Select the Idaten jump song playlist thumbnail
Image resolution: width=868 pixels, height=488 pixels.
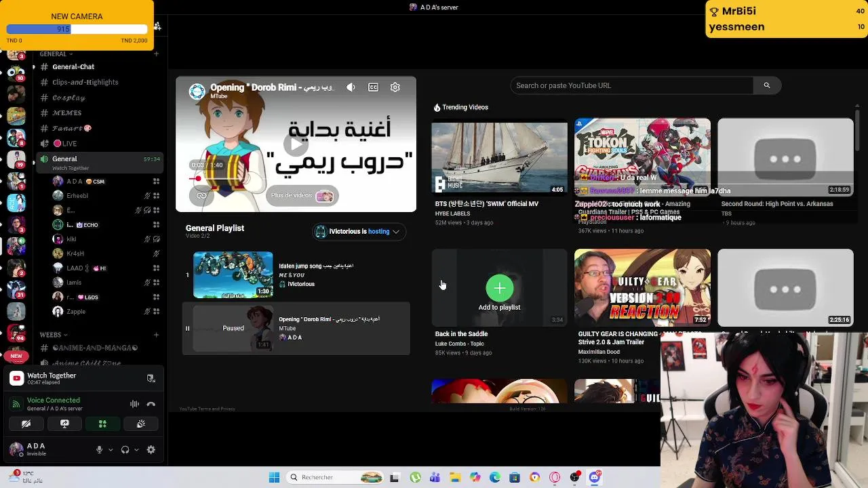coord(233,274)
